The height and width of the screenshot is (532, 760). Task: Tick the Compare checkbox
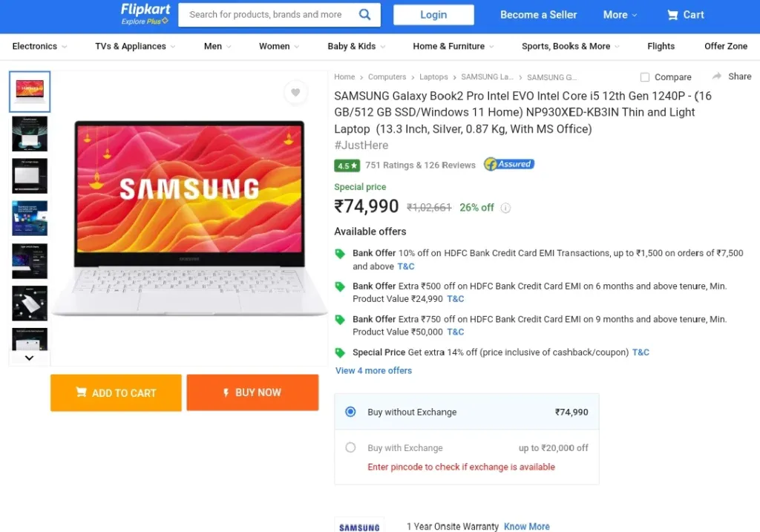(644, 77)
